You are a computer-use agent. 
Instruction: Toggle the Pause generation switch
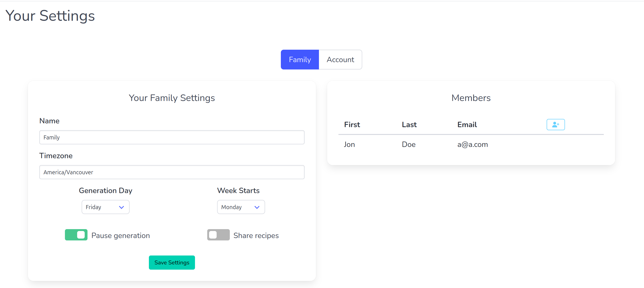[76, 235]
